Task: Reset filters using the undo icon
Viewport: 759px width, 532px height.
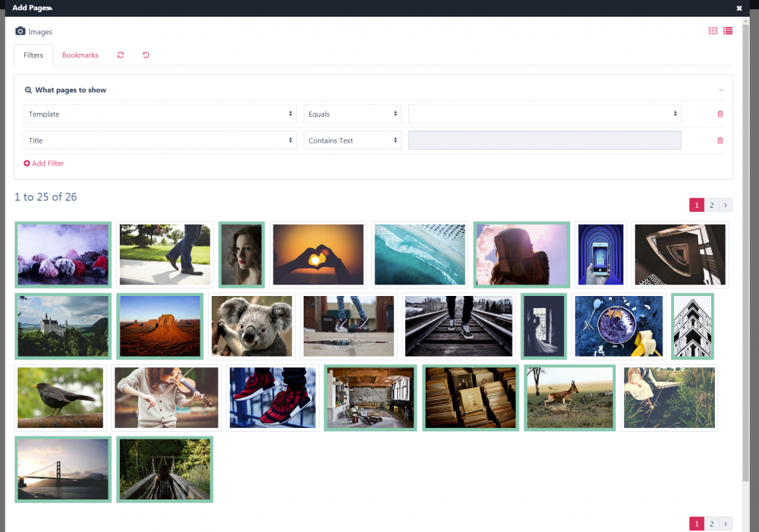Action: pyautogui.click(x=146, y=55)
